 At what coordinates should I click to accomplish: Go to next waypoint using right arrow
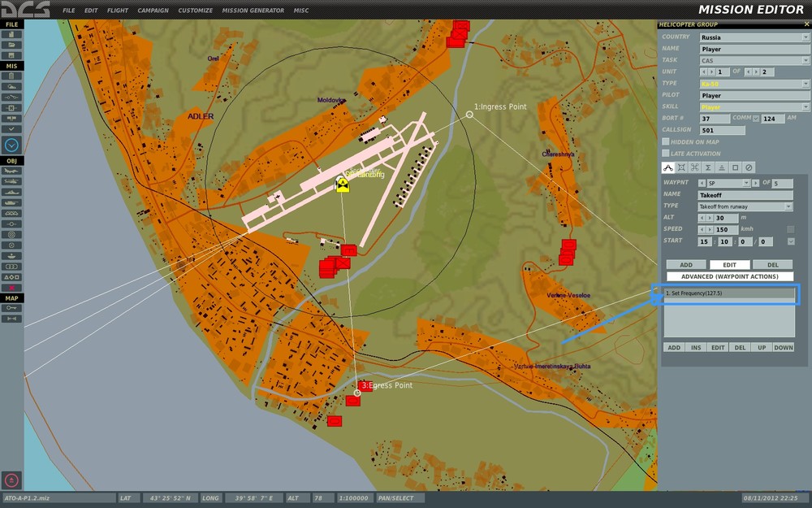pos(755,183)
